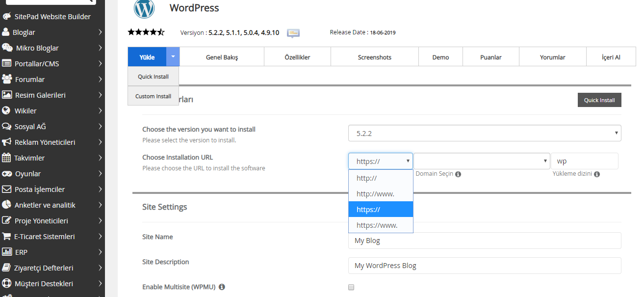
Task: Click the blue Yükle button
Action: [x=147, y=57]
